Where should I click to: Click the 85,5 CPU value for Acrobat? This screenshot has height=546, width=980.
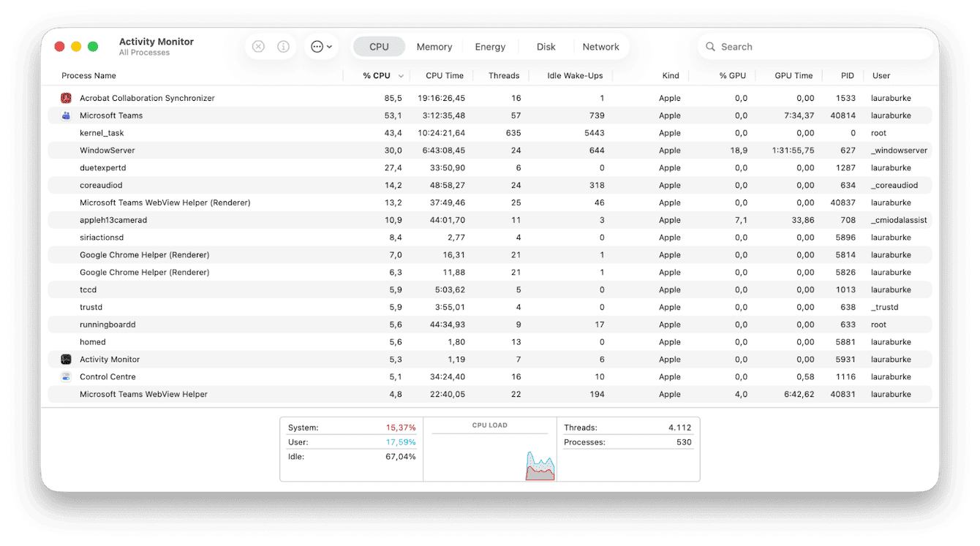point(393,98)
